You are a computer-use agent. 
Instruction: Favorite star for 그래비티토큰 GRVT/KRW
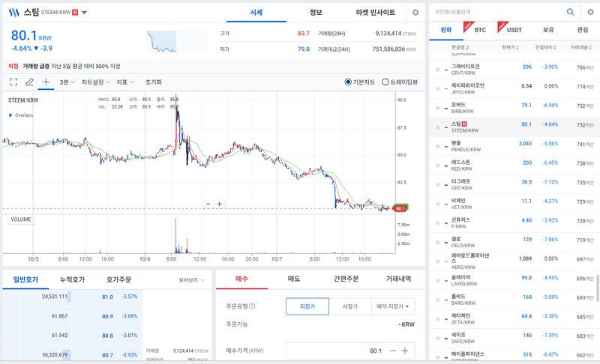pyautogui.click(x=437, y=70)
